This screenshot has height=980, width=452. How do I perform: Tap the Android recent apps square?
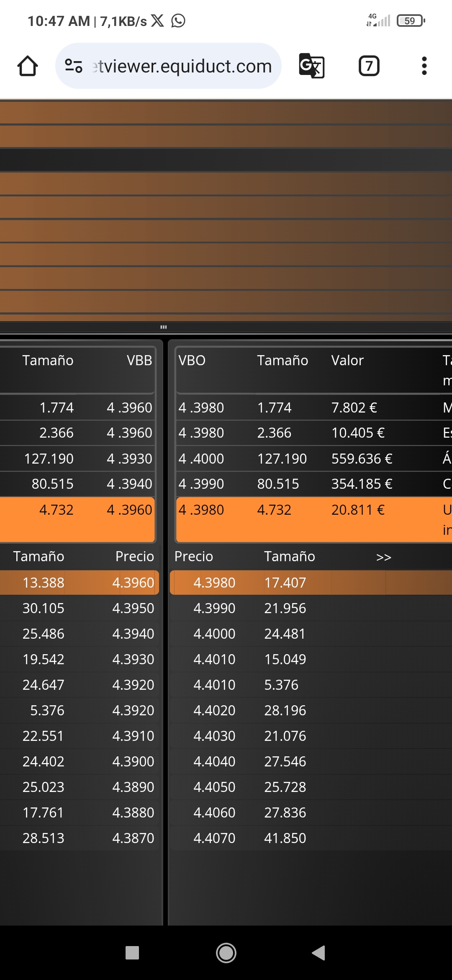[132, 953]
